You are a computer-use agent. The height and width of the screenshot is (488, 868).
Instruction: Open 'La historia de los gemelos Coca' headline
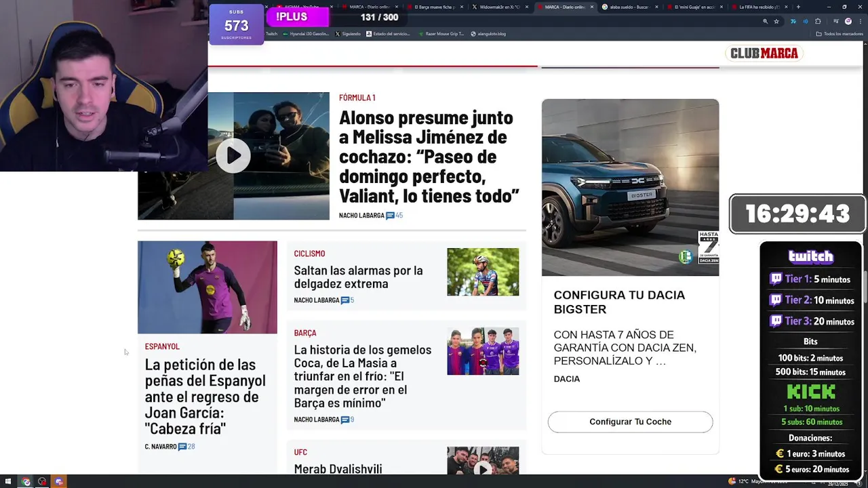(363, 376)
